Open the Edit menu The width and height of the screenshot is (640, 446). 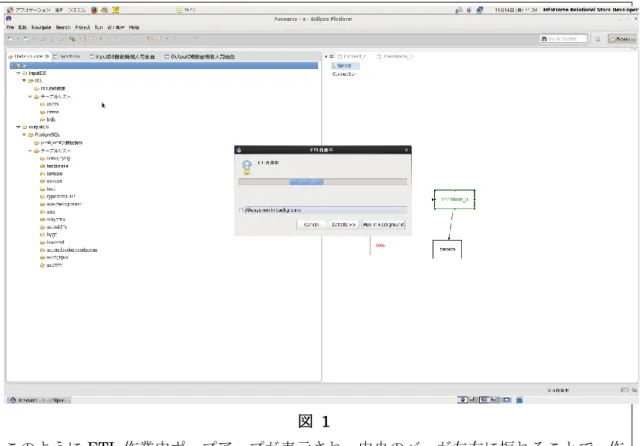pyautogui.click(x=22, y=27)
